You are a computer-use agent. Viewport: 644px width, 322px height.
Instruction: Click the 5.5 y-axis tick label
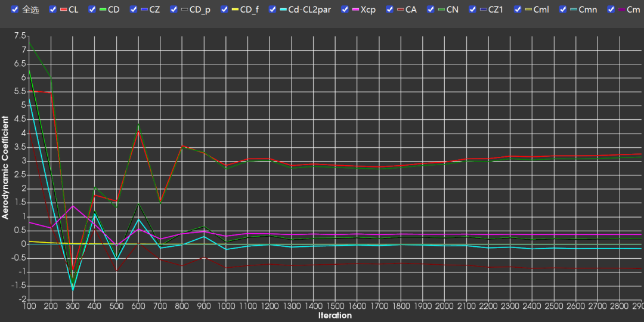tap(19, 92)
